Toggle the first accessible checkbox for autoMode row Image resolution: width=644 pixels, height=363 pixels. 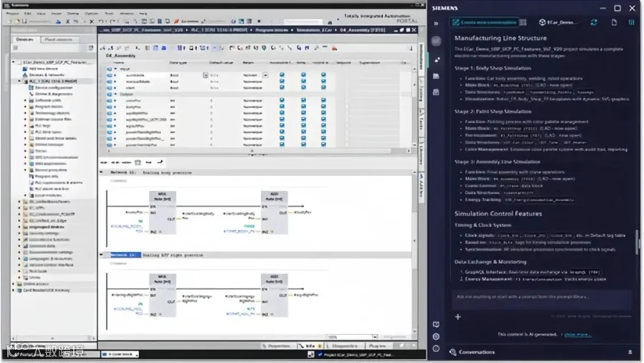[282, 75]
